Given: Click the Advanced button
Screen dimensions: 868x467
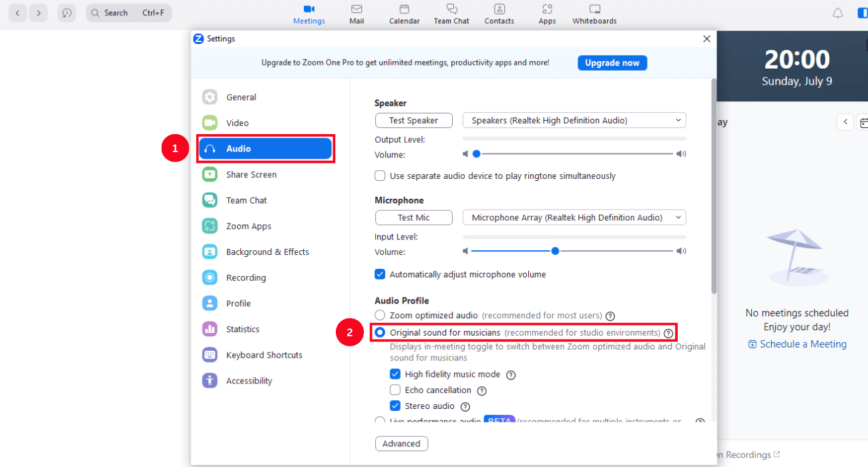Looking at the screenshot, I should point(401,444).
